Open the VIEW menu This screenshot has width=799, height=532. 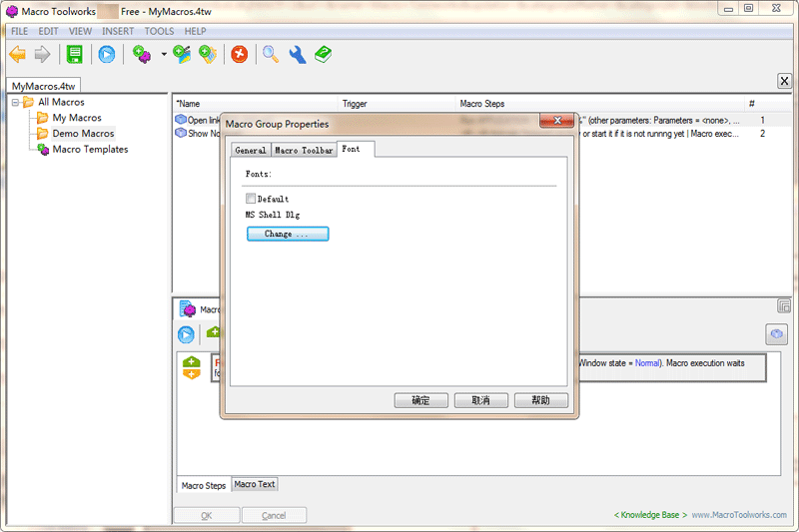(81, 31)
